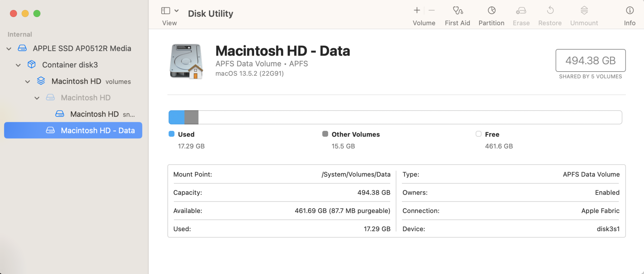Click the SHARED BY 5 VOLUMES label

click(591, 76)
